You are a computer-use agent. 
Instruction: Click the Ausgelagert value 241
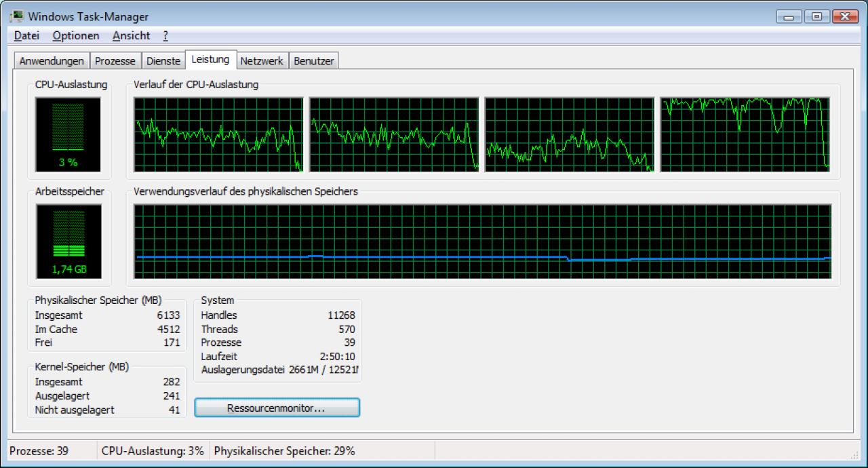click(172, 395)
